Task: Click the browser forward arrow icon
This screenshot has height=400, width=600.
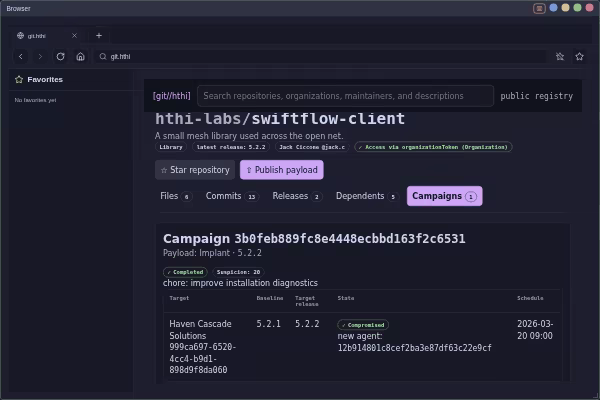Action: (40, 57)
